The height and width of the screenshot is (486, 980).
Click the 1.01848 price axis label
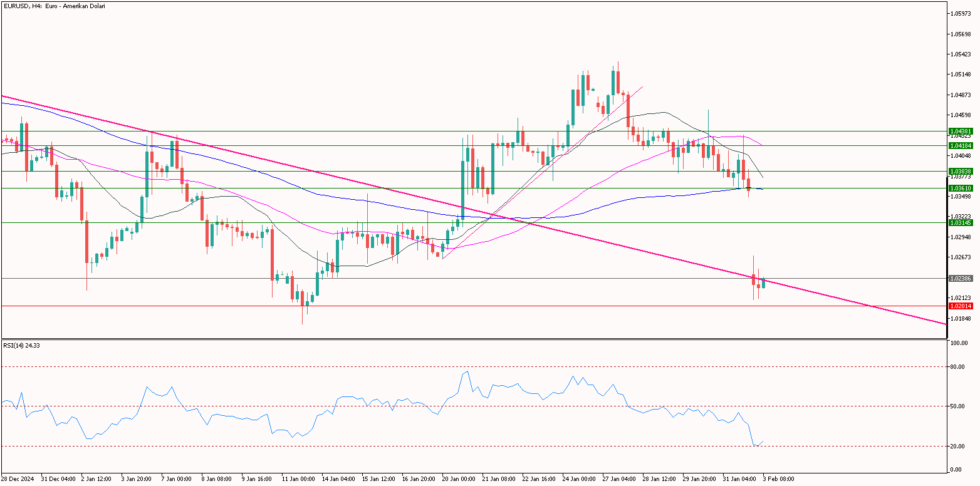[961, 319]
